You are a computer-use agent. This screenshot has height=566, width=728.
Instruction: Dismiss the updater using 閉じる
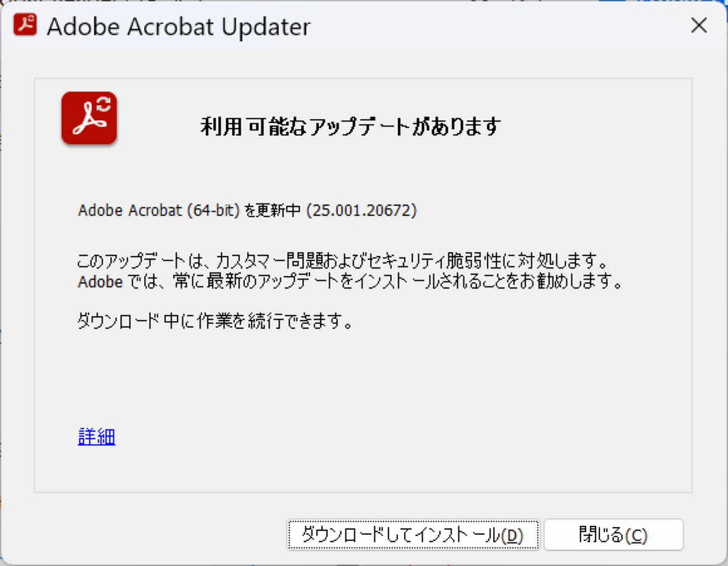pos(613,535)
